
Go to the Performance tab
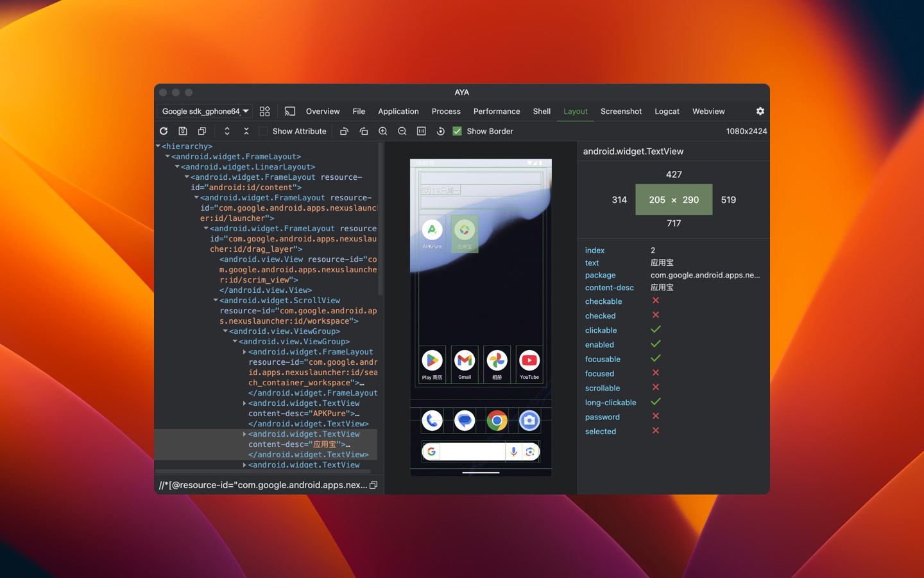coord(497,111)
